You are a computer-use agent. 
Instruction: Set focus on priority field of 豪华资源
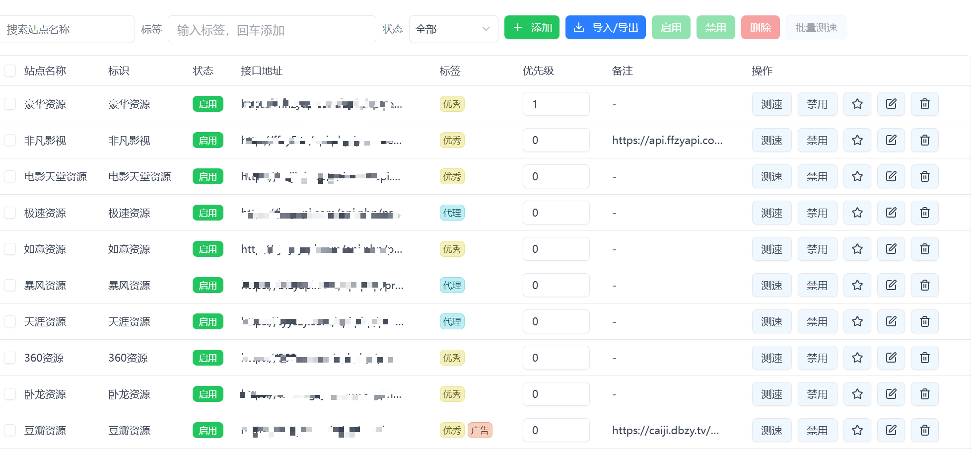556,104
